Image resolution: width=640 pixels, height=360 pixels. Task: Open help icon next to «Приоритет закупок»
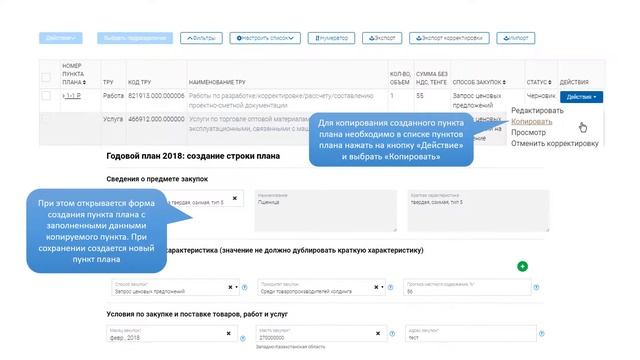tap(390, 287)
